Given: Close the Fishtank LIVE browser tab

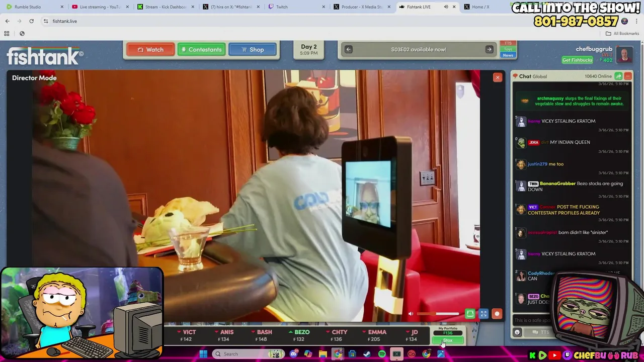Looking at the screenshot, I should click(x=454, y=7).
